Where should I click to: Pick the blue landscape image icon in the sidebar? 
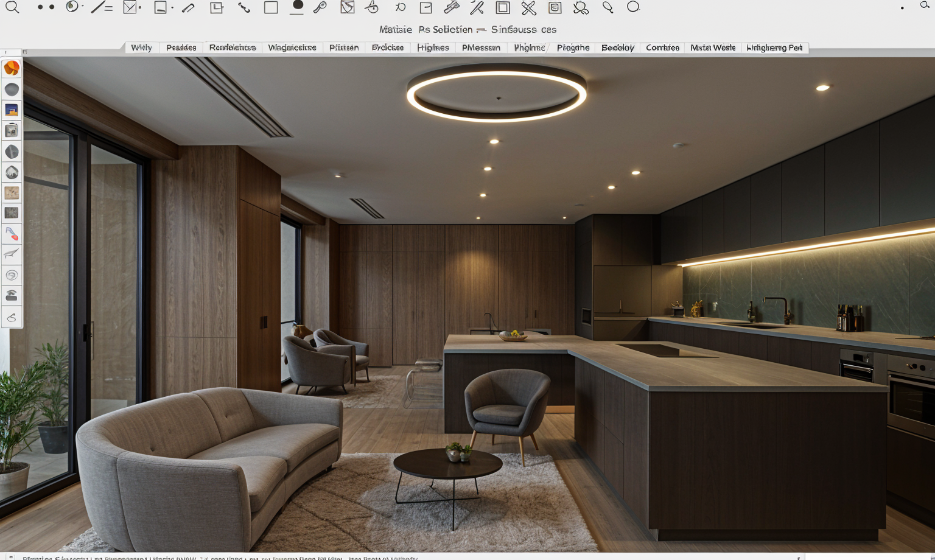tap(12, 110)
